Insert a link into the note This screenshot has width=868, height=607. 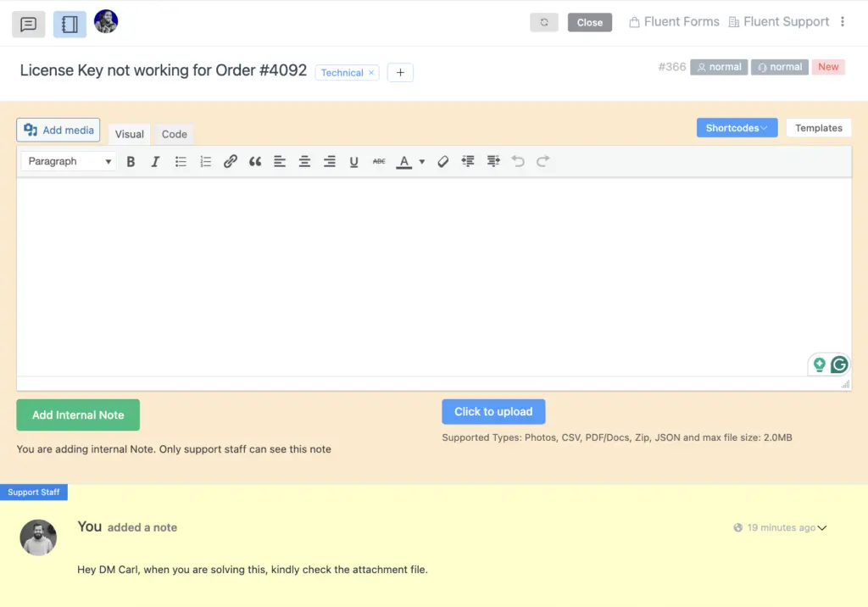click(230, 161)
